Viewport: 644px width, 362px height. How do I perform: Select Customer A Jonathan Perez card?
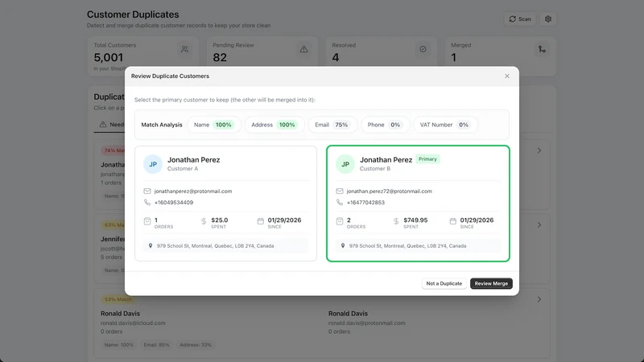(225, 204)
